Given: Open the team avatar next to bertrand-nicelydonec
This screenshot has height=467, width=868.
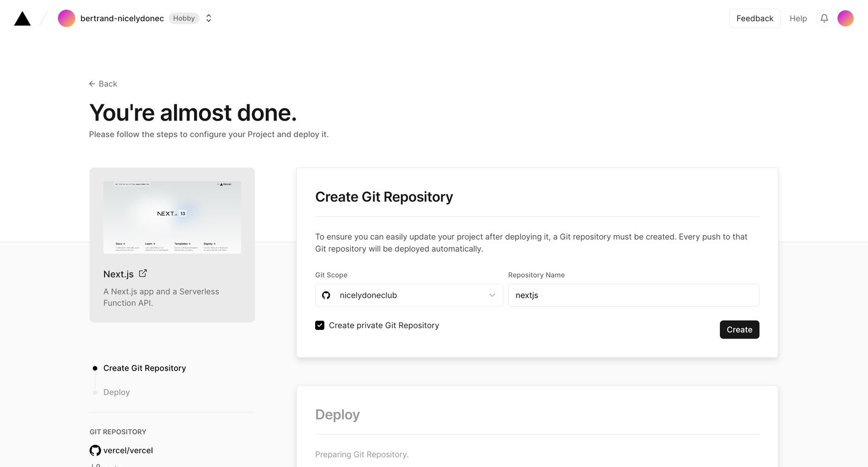Looking at the screenshot, I should 67,18.
